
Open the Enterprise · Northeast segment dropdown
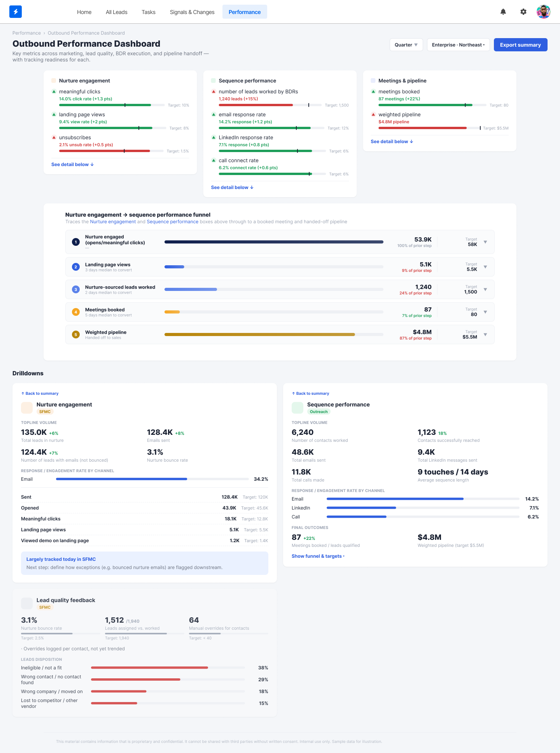[x=458, y=45]
